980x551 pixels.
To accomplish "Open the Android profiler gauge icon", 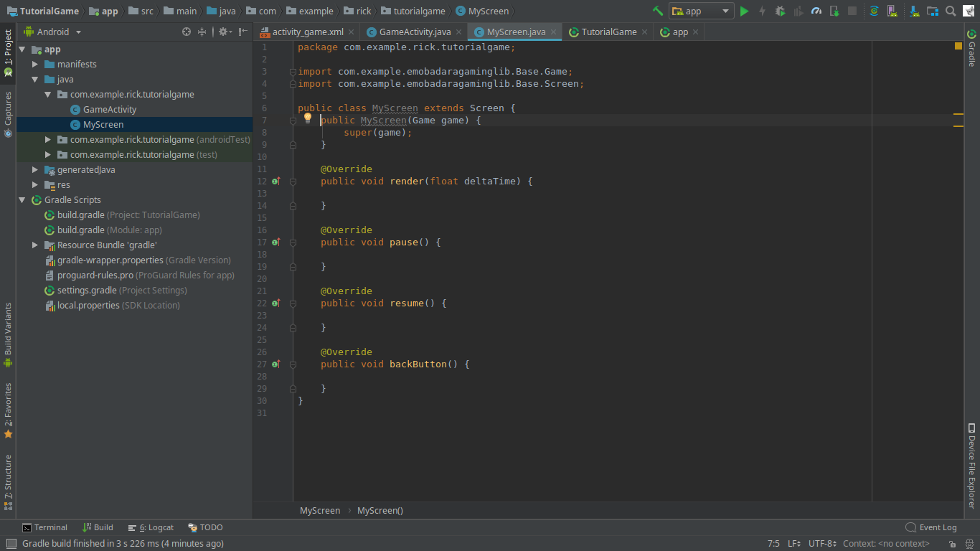I will pyautogui.click(x=816, y=11).
